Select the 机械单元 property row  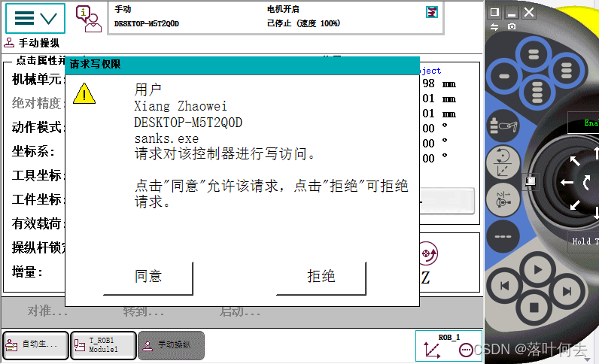coord(36,79)
